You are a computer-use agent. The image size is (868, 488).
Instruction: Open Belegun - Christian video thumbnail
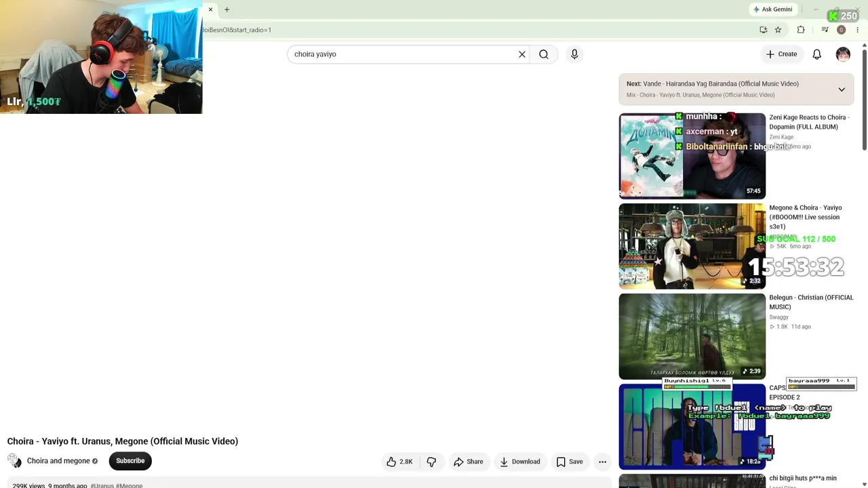692,336
